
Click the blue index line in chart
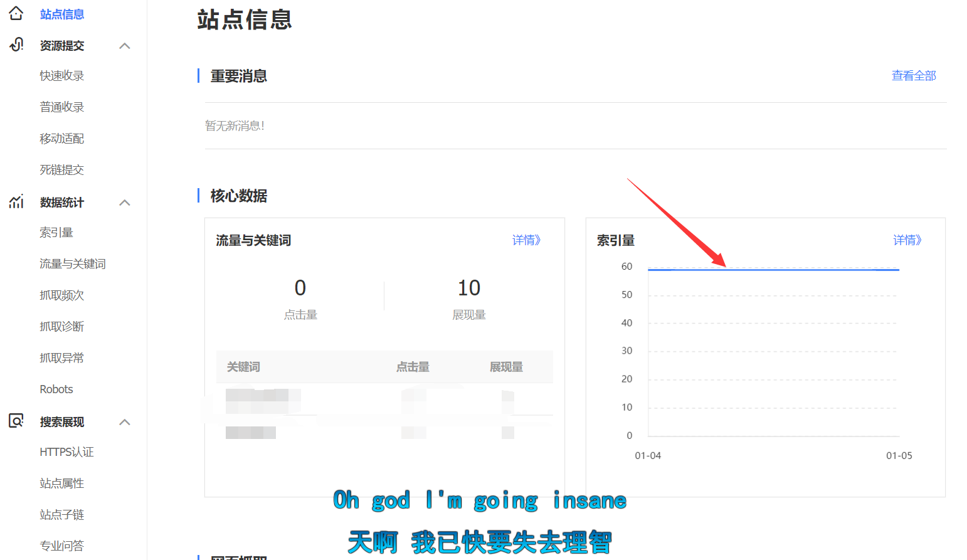point(773,270)
